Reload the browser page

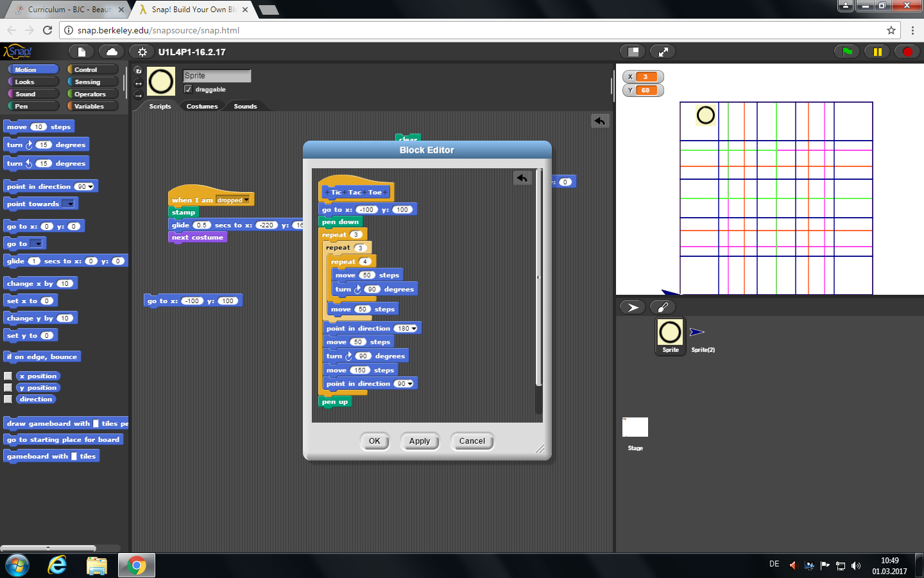(47, 30)
